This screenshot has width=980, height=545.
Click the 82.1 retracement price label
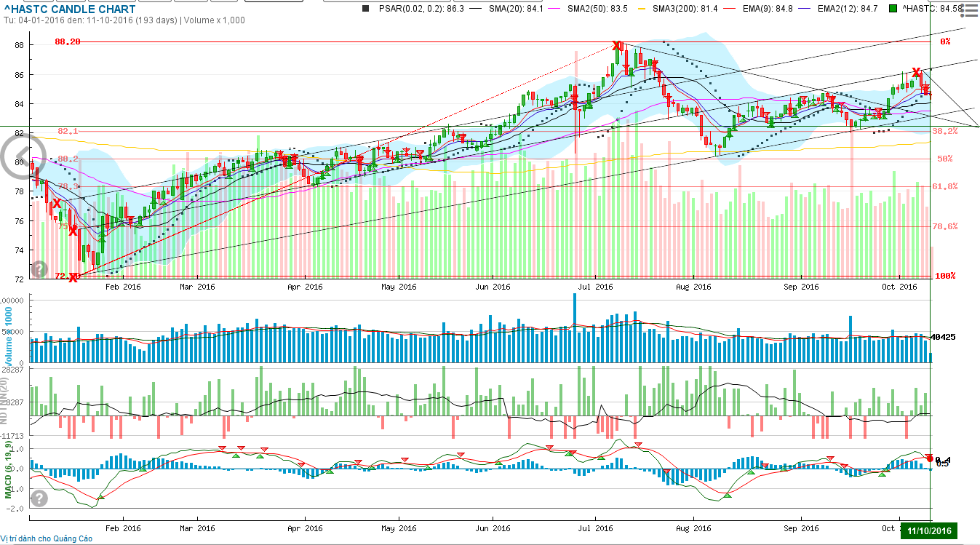coord(68,131)
